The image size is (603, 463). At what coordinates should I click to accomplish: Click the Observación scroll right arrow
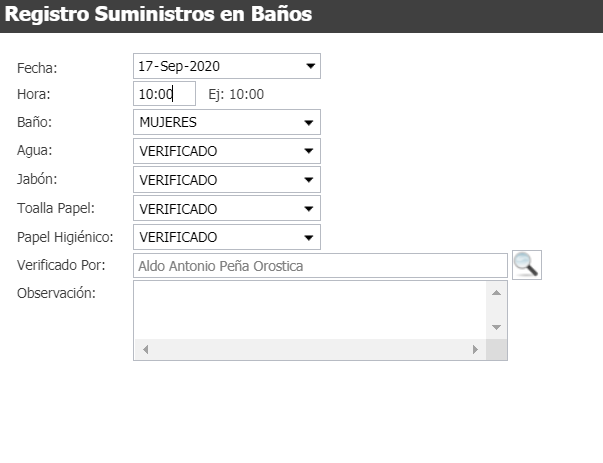pyautogui.click(x=475, y=350)
